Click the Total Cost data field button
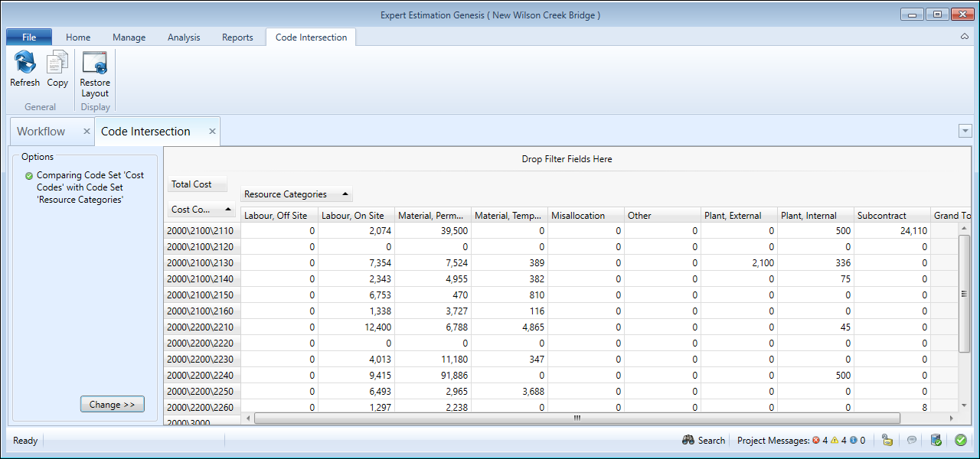 click(197, 184)
